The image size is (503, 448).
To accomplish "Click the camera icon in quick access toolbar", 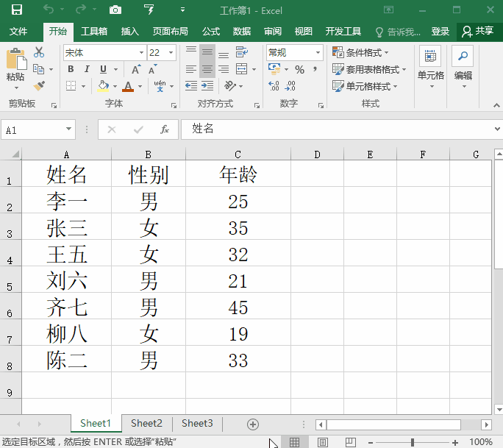I will pyautogui.click(x=115, y=10).
